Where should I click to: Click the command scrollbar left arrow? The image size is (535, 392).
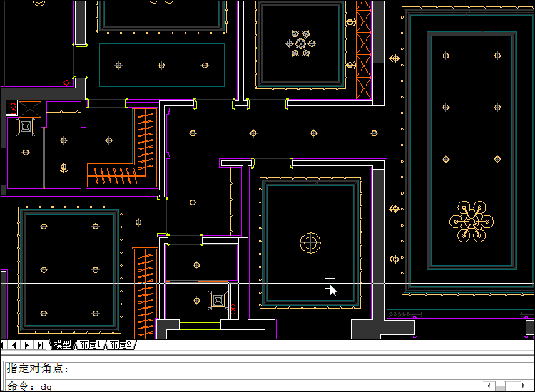(489, 386)
